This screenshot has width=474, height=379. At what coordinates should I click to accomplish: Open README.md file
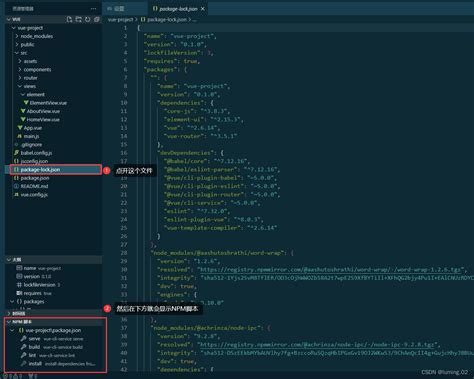[x=34, y=186]
